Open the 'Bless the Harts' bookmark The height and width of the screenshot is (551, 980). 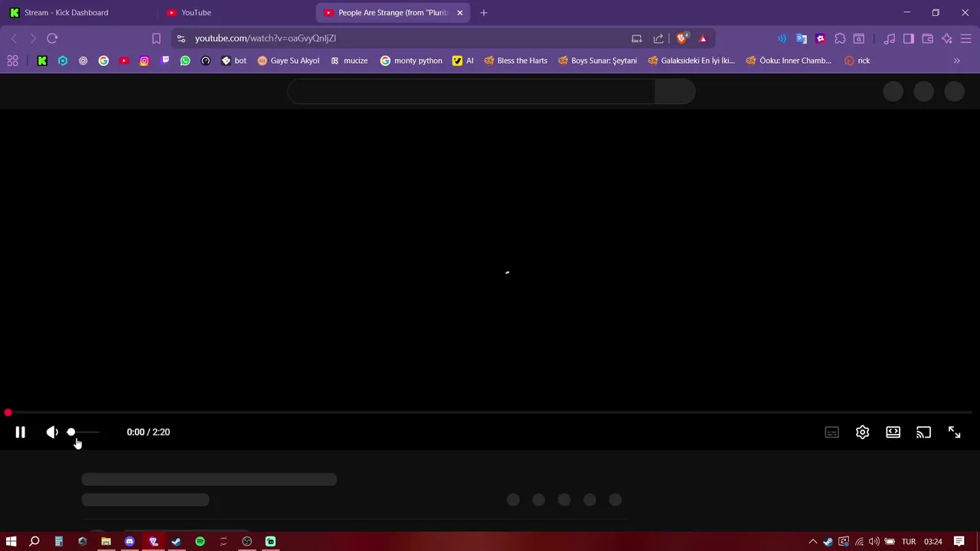coord(515,60)
